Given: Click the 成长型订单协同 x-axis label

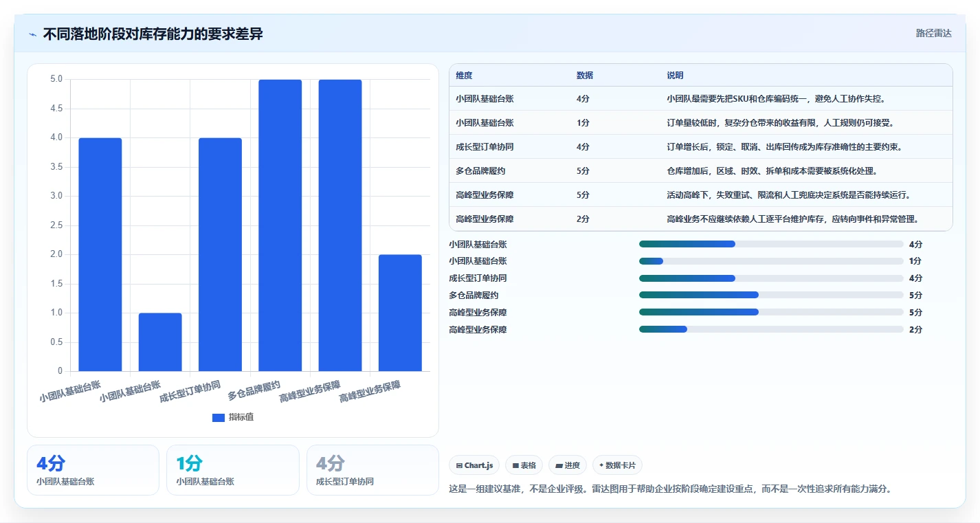Looking at the screenshot, I should click(x=190, y=391).
